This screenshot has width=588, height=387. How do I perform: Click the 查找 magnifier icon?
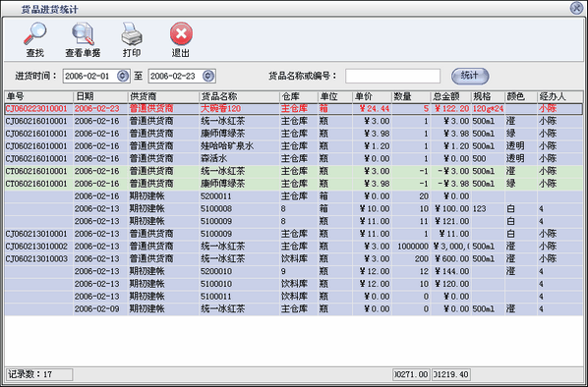point(35,33)
